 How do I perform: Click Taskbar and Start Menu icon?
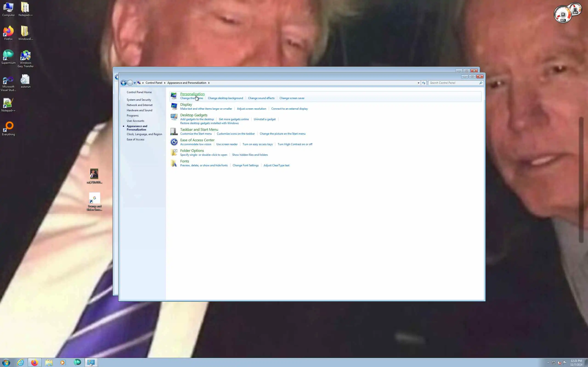click(x=174, y=131)
